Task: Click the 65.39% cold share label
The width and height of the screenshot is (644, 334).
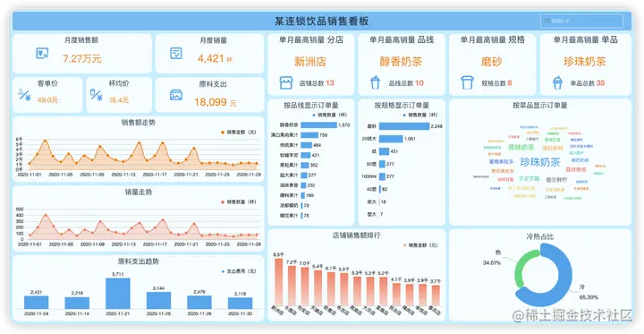Action: [589, 297]
